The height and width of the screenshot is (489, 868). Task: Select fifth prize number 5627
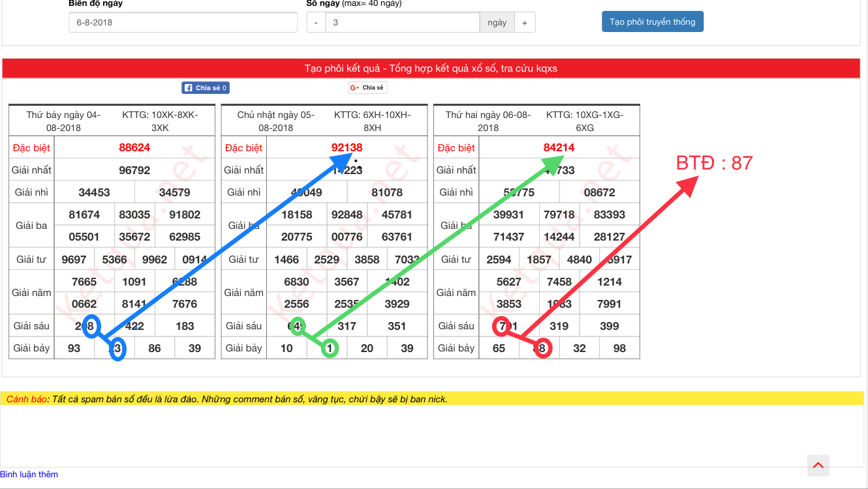pyautogui.click(x=509, y=282)
